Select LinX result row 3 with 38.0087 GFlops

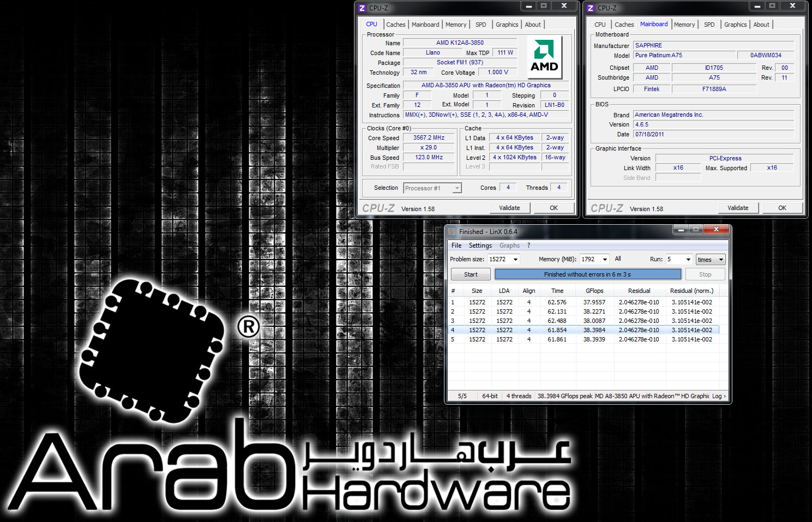(x=584, y=321)
